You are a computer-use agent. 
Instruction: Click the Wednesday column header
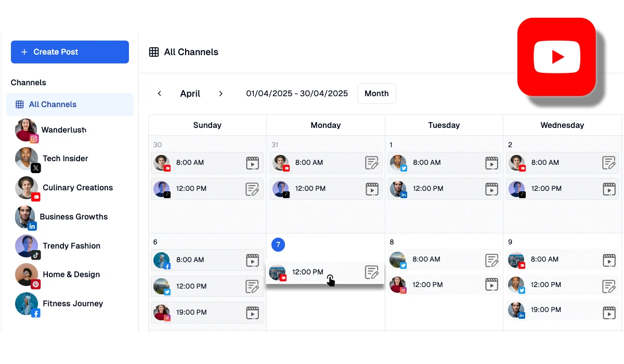[x=562, y=125]
